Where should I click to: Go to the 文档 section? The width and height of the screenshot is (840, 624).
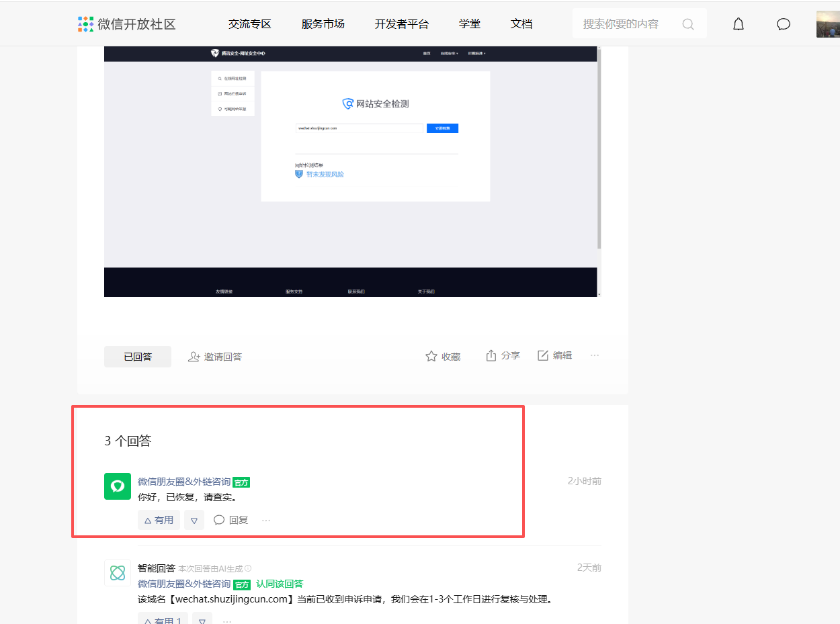pyautogui.click(x=521, y=24)
